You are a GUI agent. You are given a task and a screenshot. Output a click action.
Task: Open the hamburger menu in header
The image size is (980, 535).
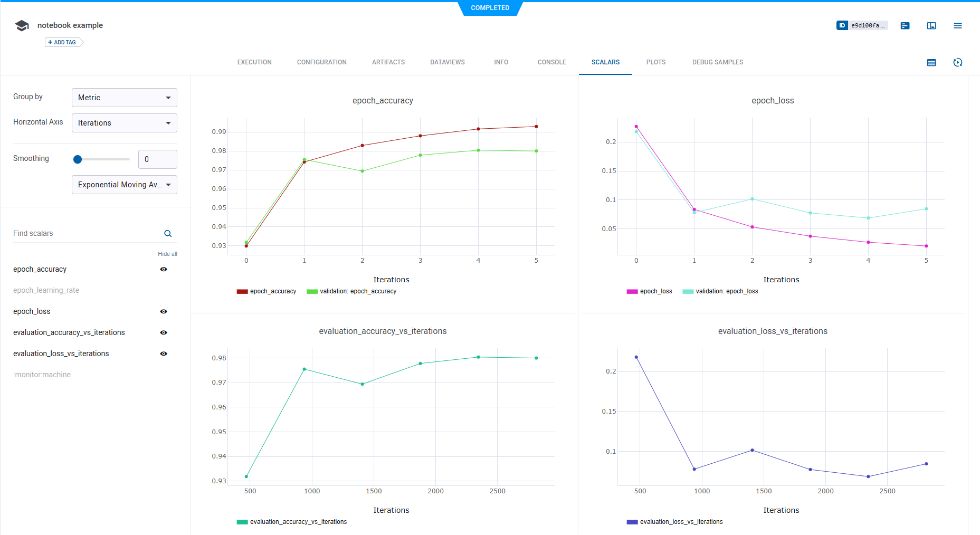pos(958,25)
